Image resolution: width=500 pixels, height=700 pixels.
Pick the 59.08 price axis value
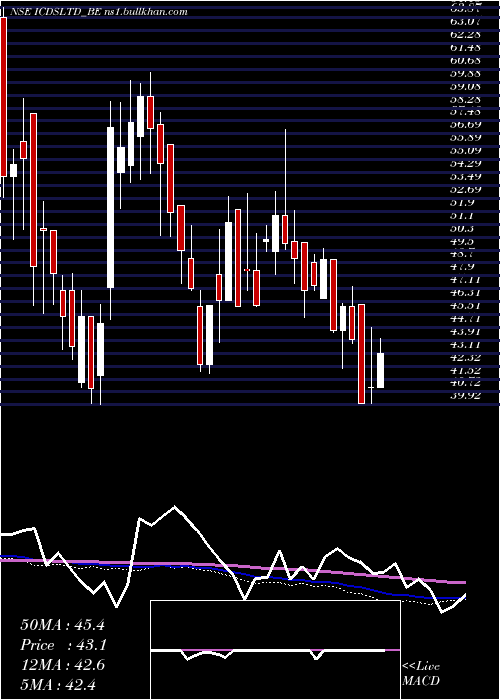pos(467,85)
